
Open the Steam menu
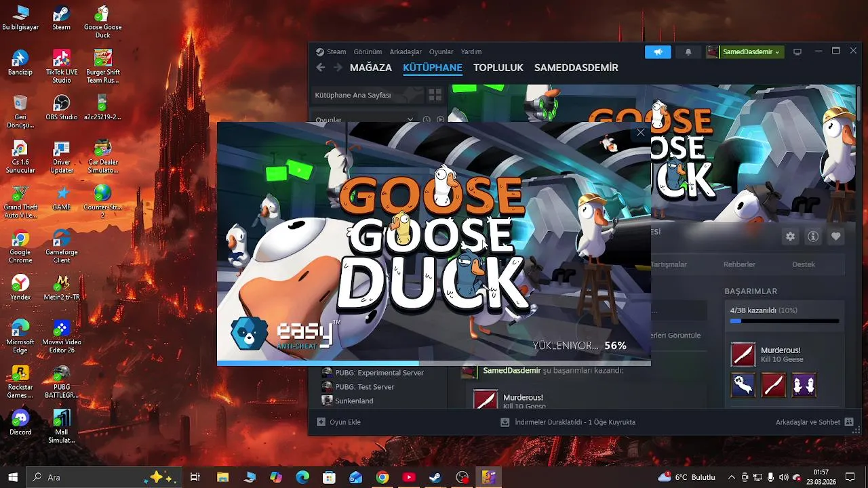coord(331,52)
